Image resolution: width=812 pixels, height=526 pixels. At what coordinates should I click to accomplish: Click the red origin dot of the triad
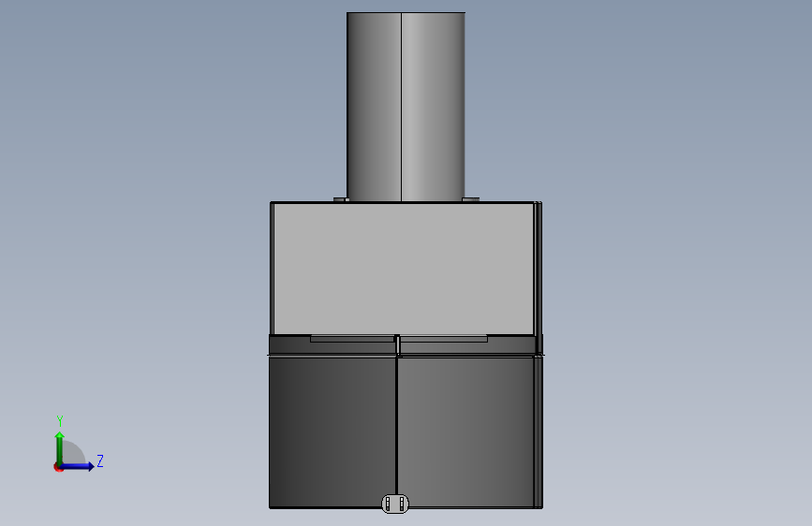point(58,467)
